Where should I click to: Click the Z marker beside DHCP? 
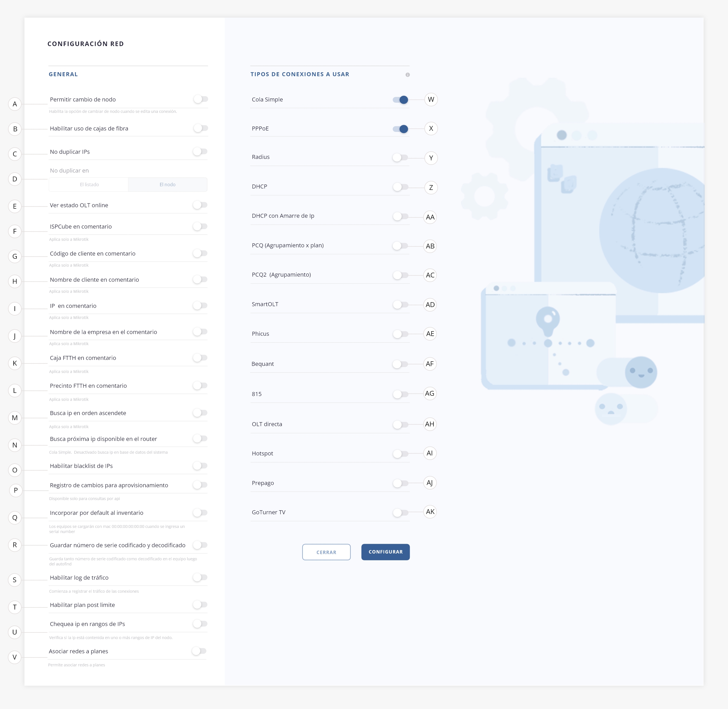tap(431, 188)
